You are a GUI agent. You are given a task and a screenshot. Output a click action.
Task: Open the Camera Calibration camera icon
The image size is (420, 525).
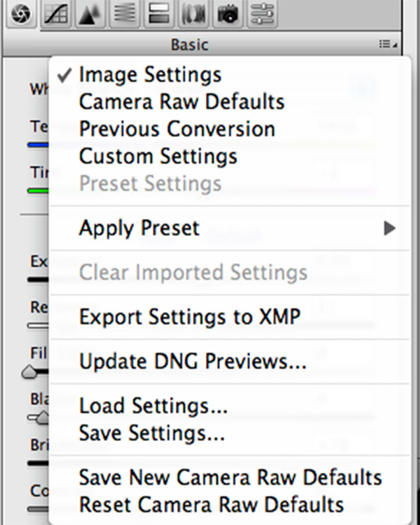click(x=228, y=14)
